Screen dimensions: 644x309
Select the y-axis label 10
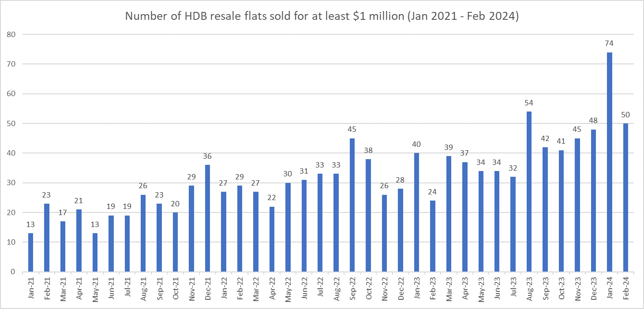click(12, 242)
